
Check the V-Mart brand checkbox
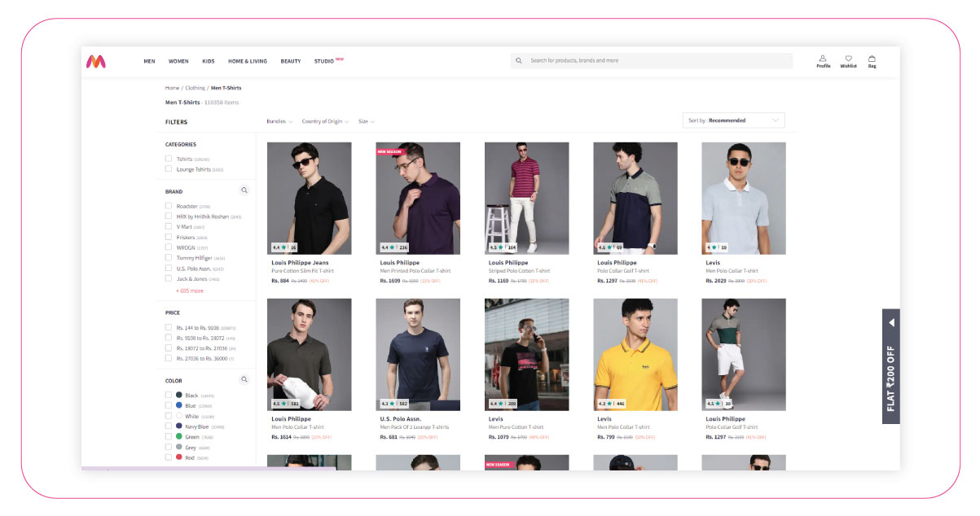point(169,226)
